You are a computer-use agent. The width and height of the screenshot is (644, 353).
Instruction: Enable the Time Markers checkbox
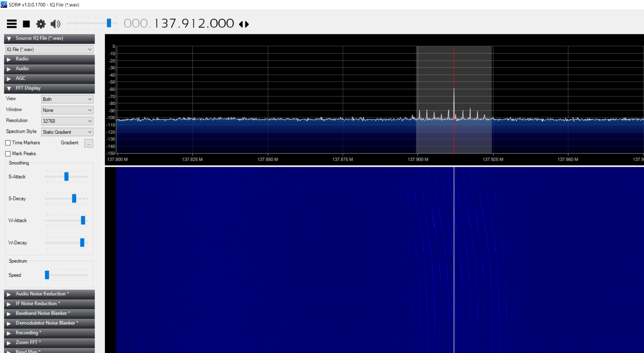(8, 143)
